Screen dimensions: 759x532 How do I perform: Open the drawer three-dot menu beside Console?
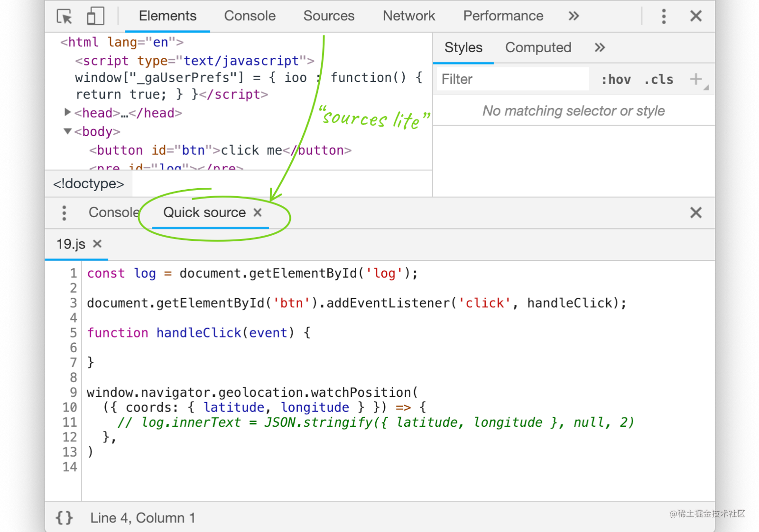(x=64, y=213)
